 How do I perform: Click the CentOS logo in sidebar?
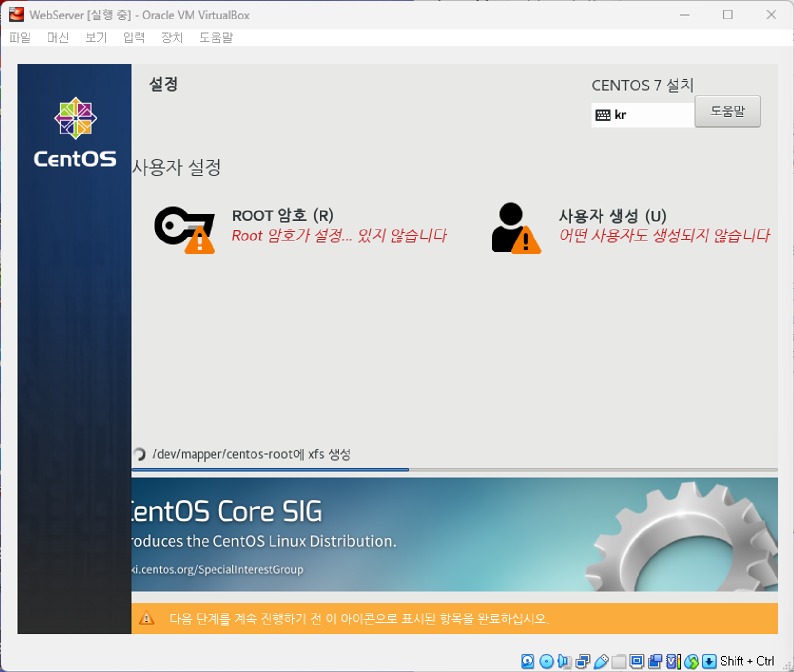click(x=75, y=132)
